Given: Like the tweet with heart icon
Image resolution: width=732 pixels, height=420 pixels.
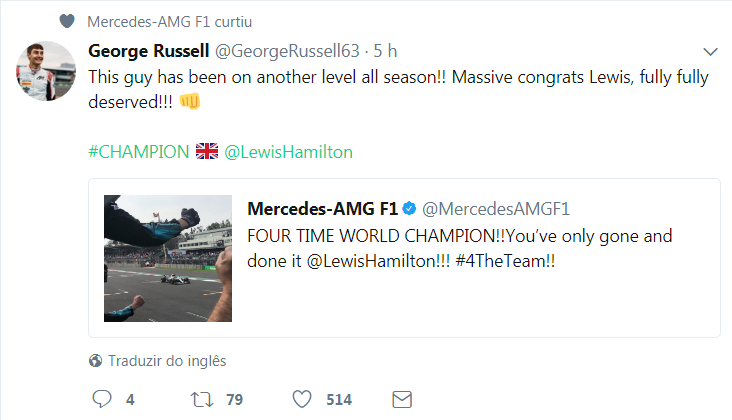Looking at the screenshot, I should click(304, 399).
